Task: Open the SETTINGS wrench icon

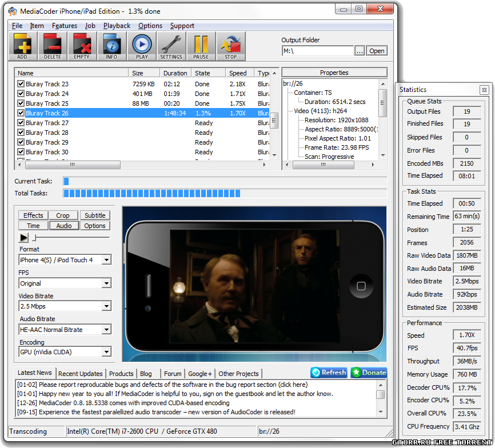Action: click(x=171, y=46)
